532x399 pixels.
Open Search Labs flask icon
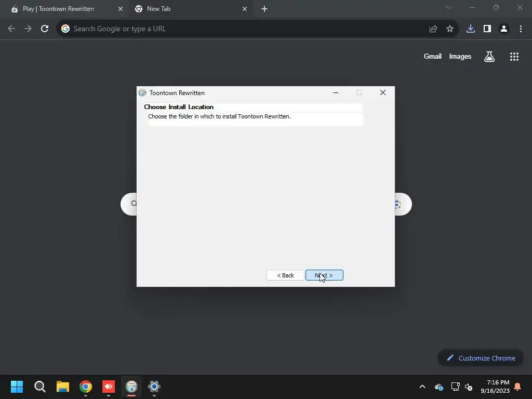[489, 57]
